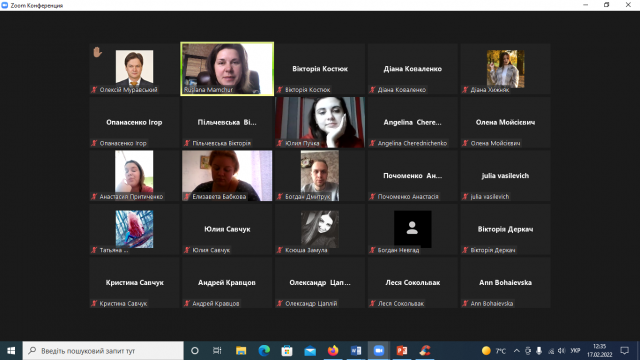The width and height of the screenshot is (640, 360).
Task: Click the muted mic icon beside Кристина Савчук
Action: pos(94,304)
